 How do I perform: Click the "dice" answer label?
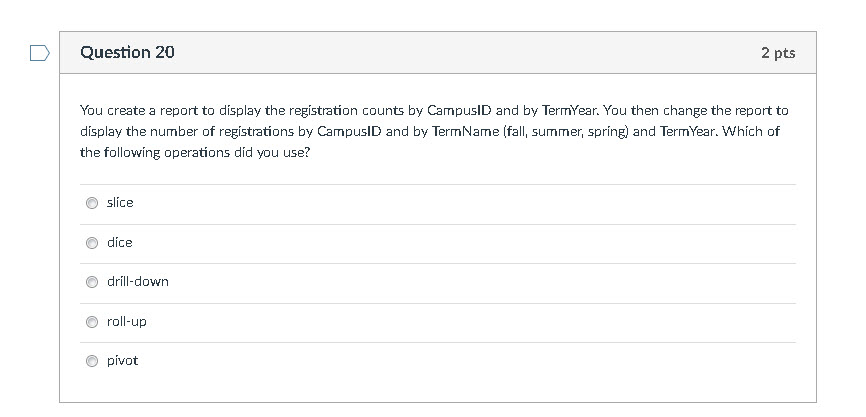[120, 243]
